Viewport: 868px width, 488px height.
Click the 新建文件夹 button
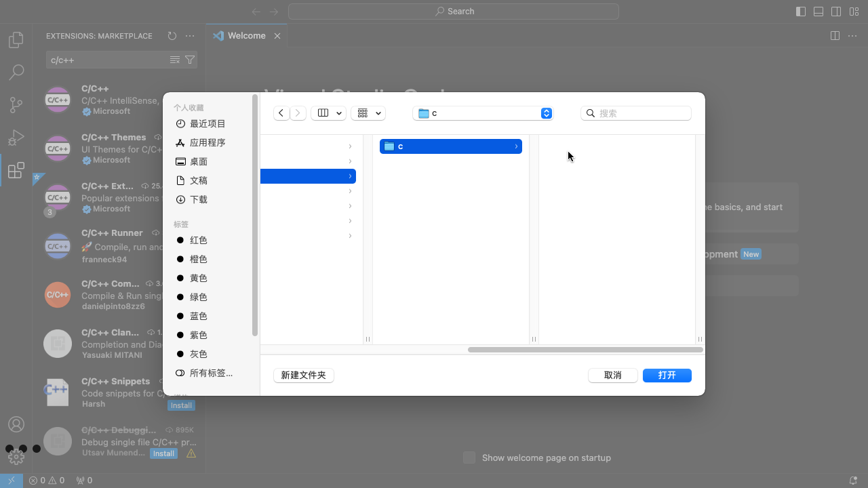304,375
